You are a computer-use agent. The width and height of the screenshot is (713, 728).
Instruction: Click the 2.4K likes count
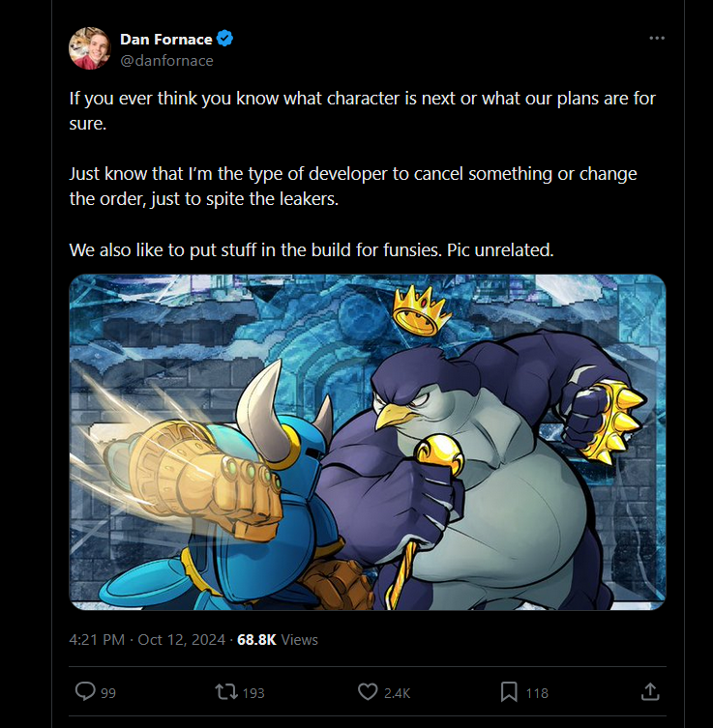coord(398,692)
